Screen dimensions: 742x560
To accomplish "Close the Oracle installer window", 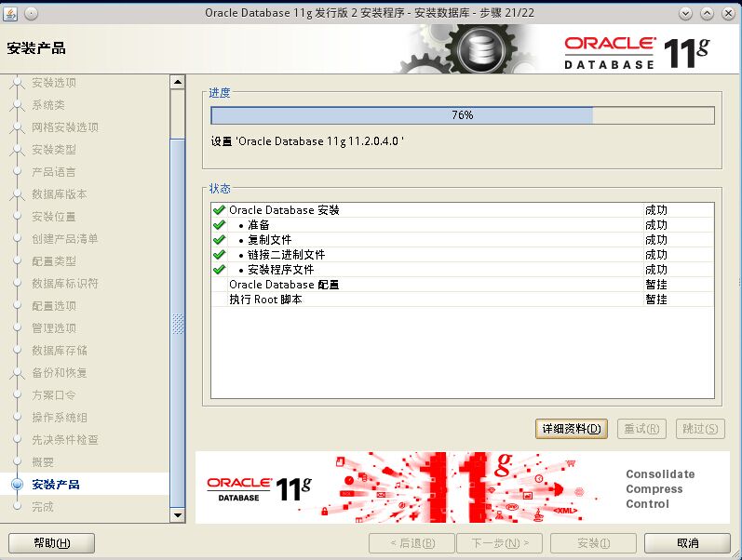I will click(728, 14).
